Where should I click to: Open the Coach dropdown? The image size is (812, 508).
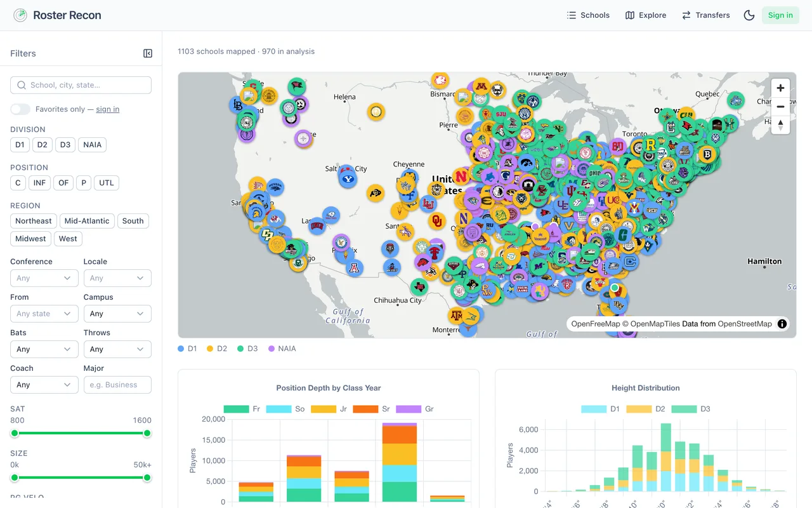click(44, 385)
